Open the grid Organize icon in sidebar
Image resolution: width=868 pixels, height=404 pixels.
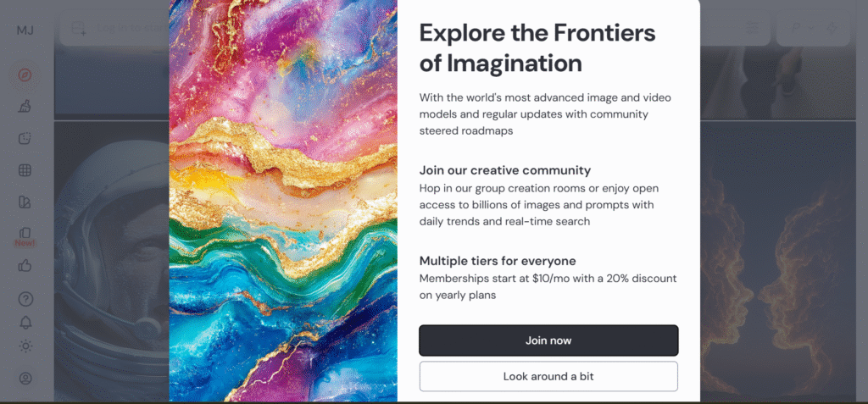25,170
